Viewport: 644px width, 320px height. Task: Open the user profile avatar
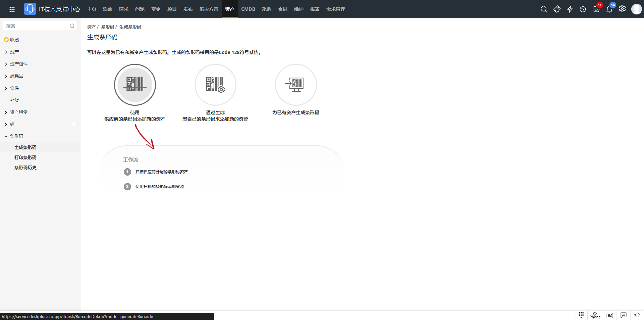[636, 9]
